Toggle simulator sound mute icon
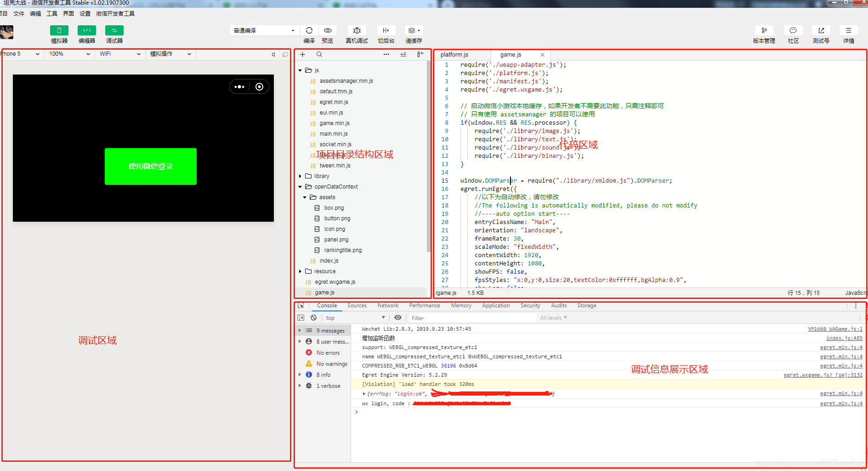 coord(273,54)
